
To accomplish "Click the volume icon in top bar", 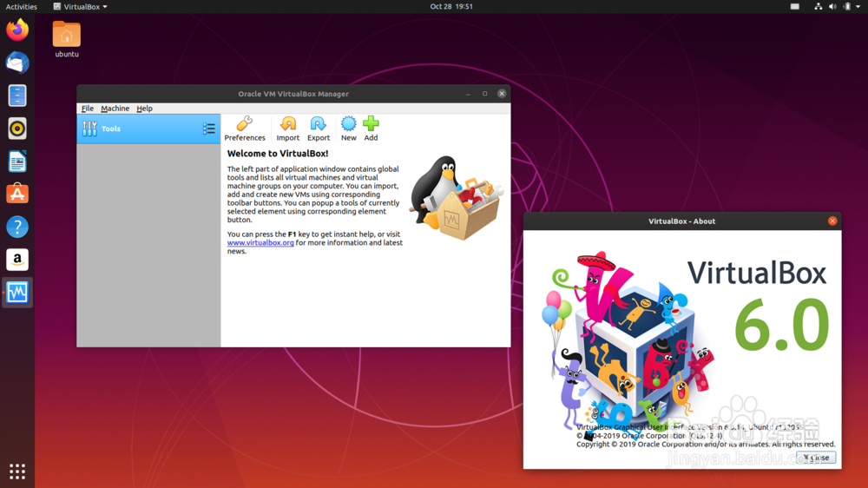I will pos(832,7).
